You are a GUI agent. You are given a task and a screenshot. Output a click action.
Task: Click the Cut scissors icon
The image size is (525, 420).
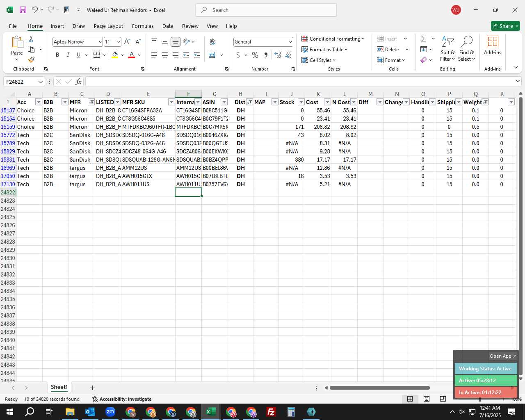(x=31, y=39)
